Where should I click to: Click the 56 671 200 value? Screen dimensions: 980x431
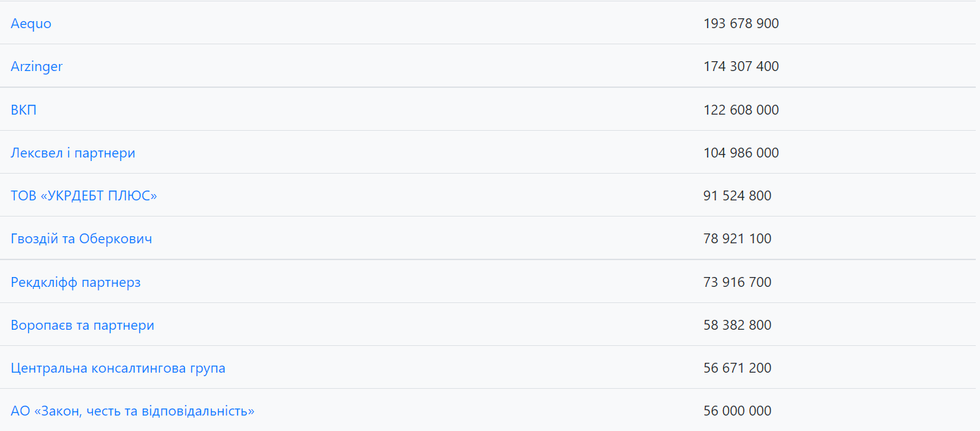[x=737, y=368]
